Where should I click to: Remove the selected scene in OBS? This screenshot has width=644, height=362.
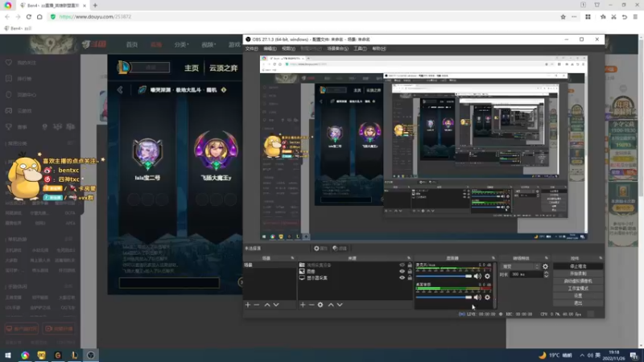pos(257,305)
